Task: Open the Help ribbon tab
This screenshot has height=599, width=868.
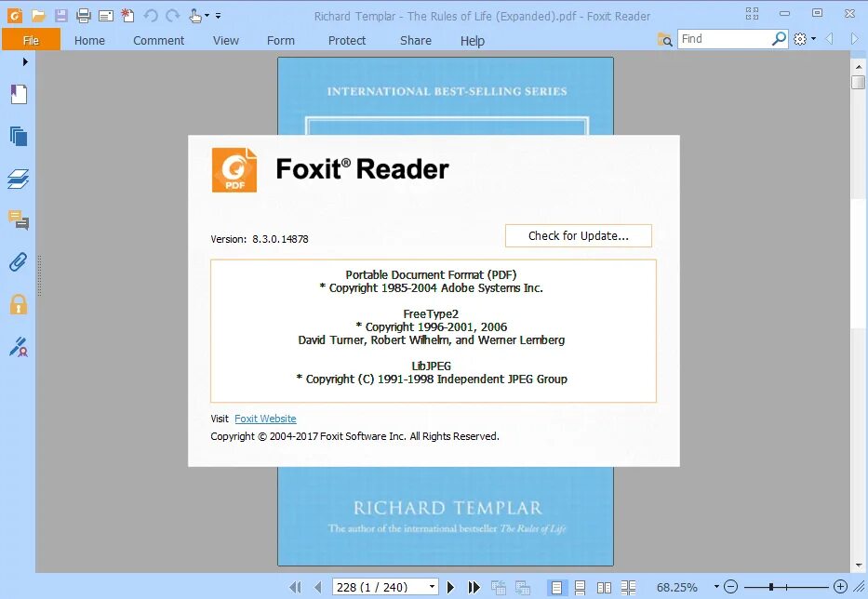Action: pyautogui.click(x=473, y=40)
